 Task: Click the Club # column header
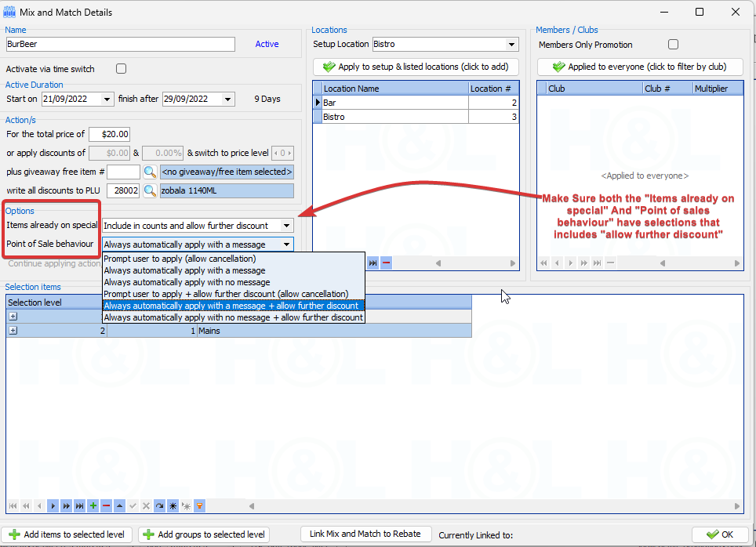click(667, 89)
